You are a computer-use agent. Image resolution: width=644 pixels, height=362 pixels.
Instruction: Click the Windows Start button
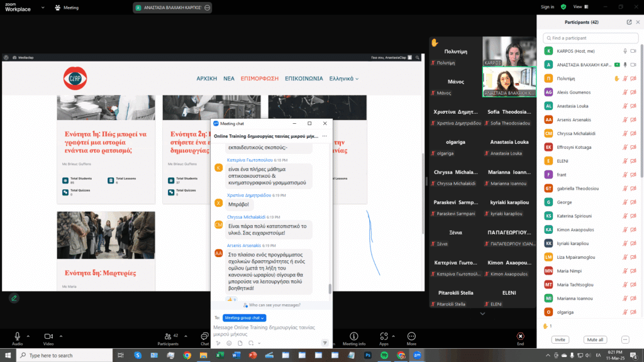[8, 356]
